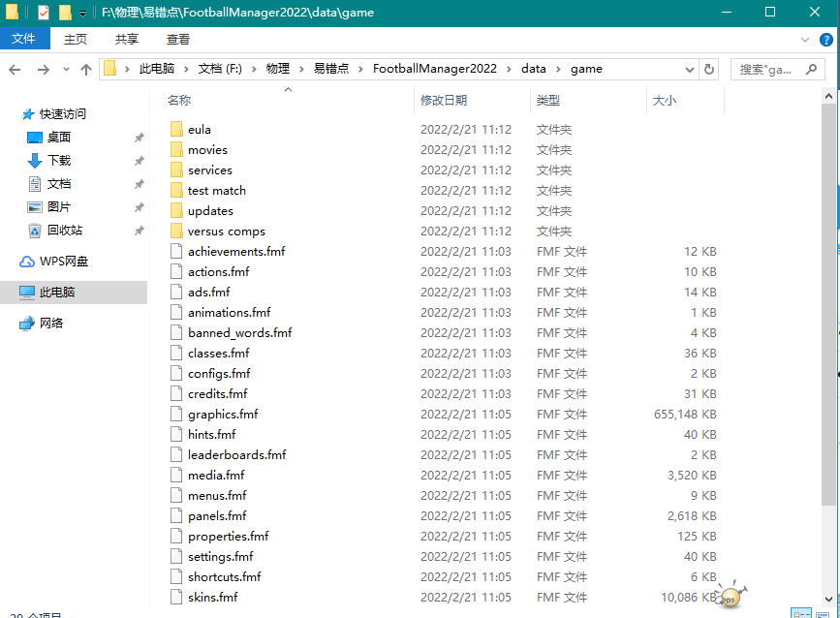Open Downloads (下载) in quick access

(58, 160)
